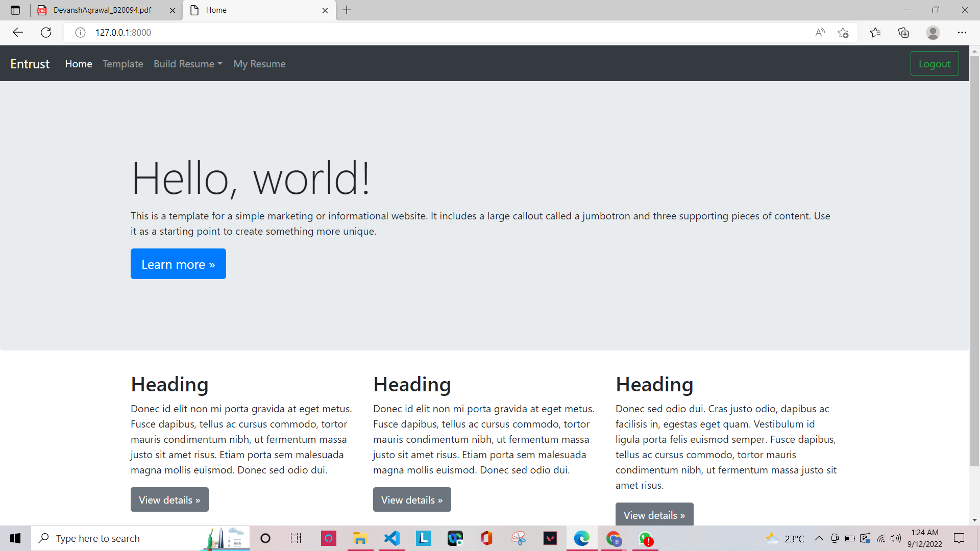Reload the page with the refresh icon
This screenshot has width=980, height=551.
click(x=46, y=33)
